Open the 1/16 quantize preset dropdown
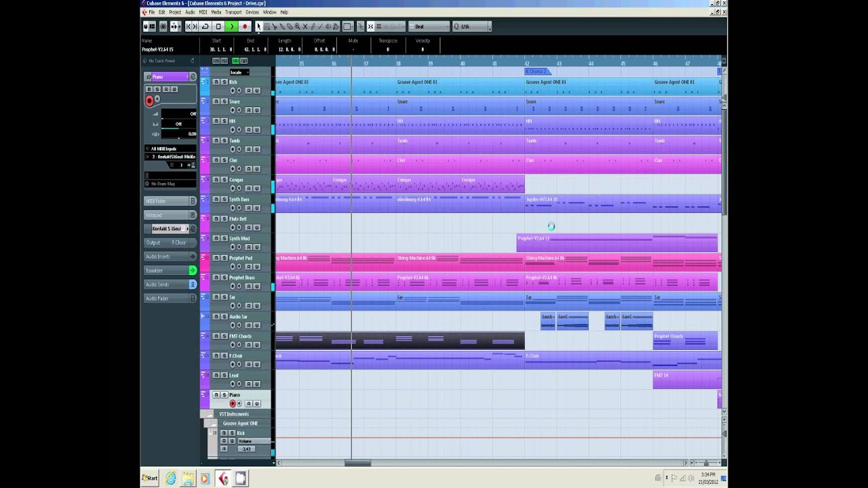Viewport: 868px width, 488px height. point(471,26)
